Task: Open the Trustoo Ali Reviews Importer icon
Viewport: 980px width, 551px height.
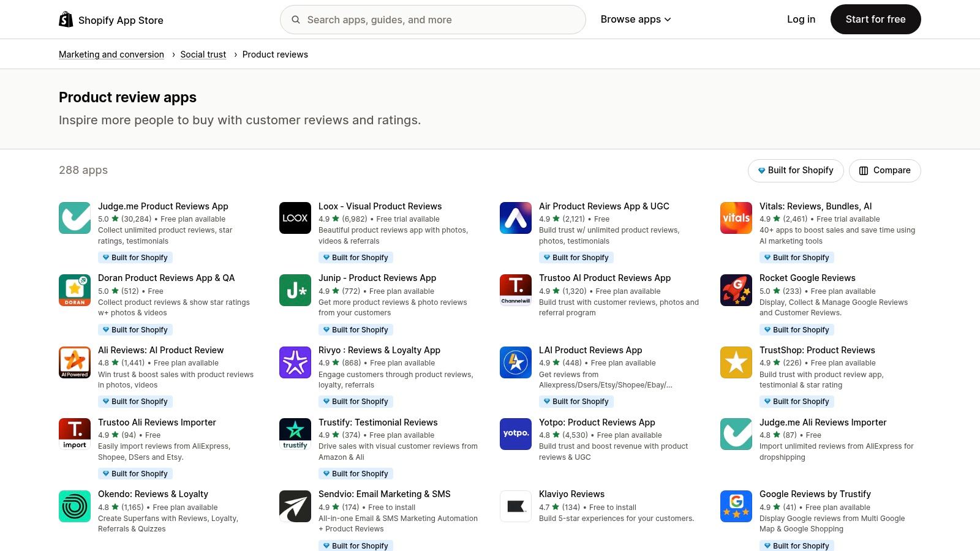Action: point(75,434)
